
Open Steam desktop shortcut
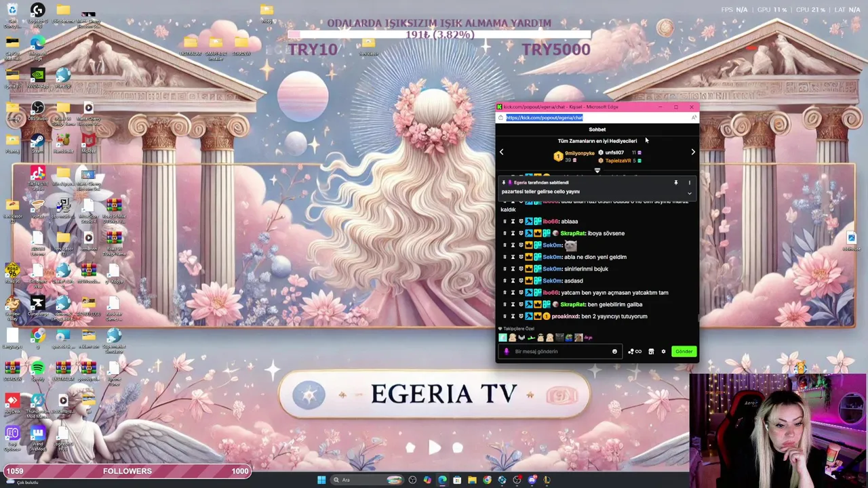coord(37,143)
